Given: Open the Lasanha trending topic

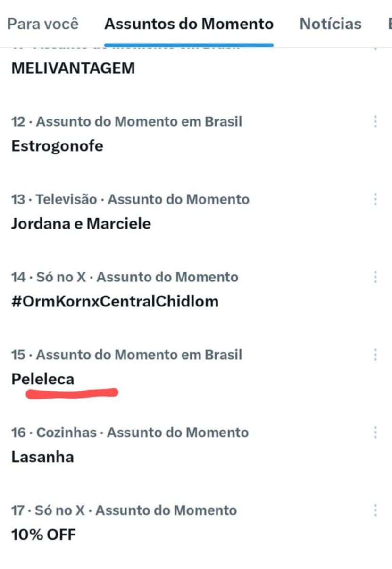Looking at the screenshot, I should pyautogui.click(x=42, y=457).
